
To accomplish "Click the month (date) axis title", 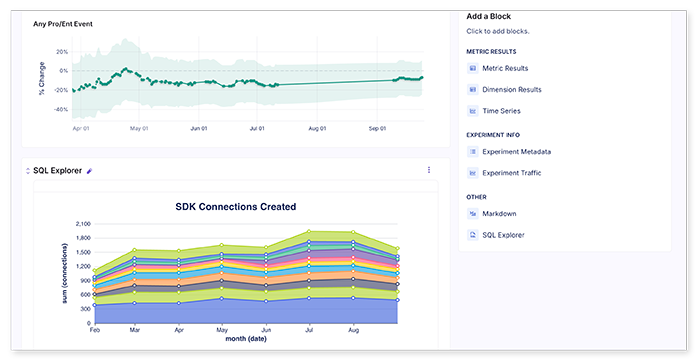I will pyautogui.click(x=246, y=339).
